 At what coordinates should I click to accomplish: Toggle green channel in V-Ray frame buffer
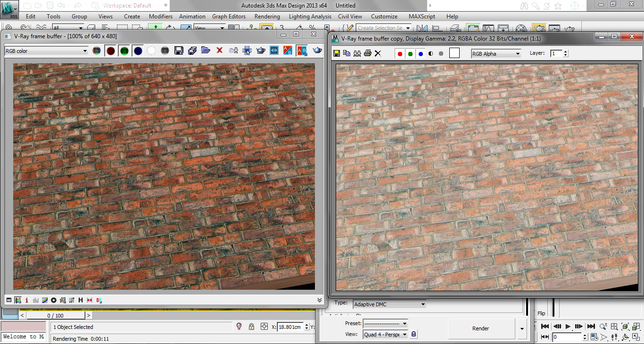pyautogui.click(x=124, y=50)
